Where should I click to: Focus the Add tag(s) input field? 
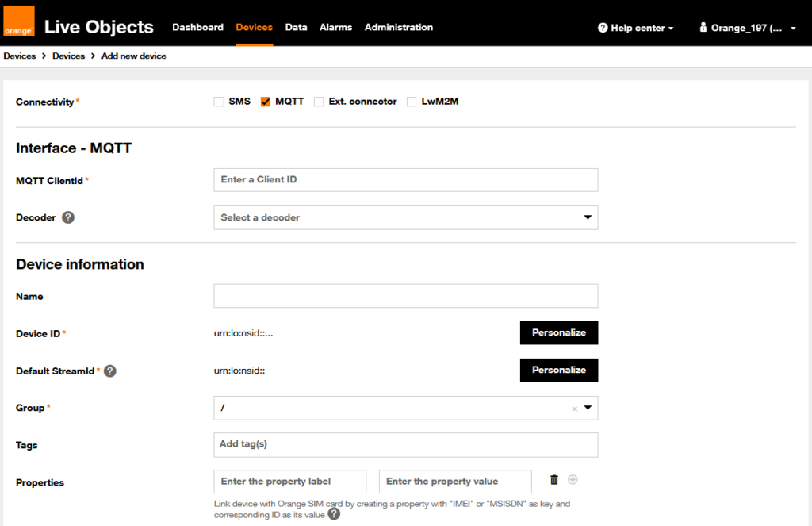click(405, 444)
